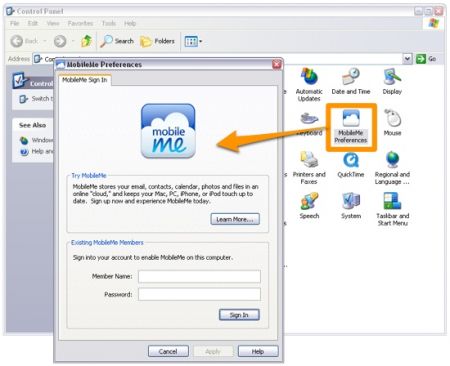Click the Back toolbar button
The height and width of the screenshot is (366, 450).
click(x=25, y=41)
